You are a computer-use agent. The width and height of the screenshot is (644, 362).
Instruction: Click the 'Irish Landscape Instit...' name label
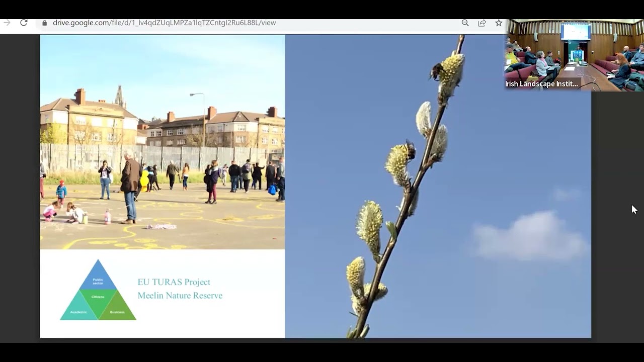pos(541,84)
